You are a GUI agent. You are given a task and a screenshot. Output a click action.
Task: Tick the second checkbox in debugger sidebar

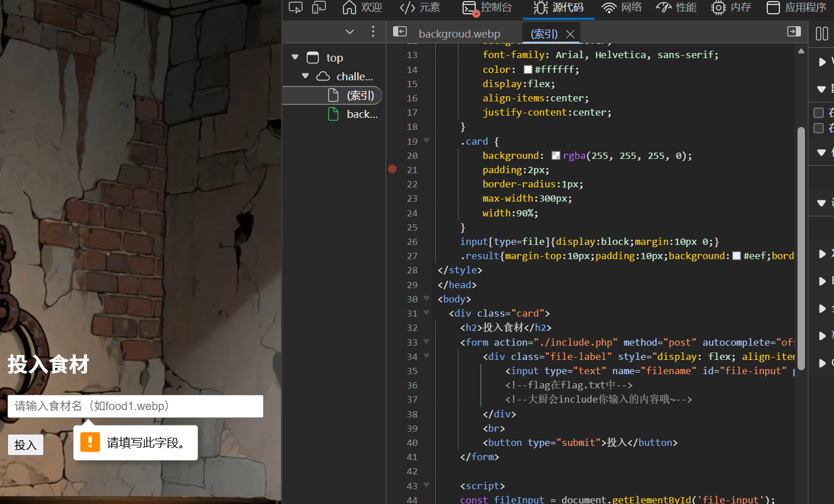[x=819, y=128]
